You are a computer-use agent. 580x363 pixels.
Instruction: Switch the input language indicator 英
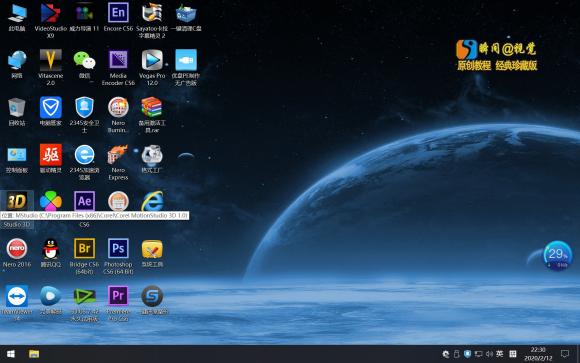pos(500,354)
